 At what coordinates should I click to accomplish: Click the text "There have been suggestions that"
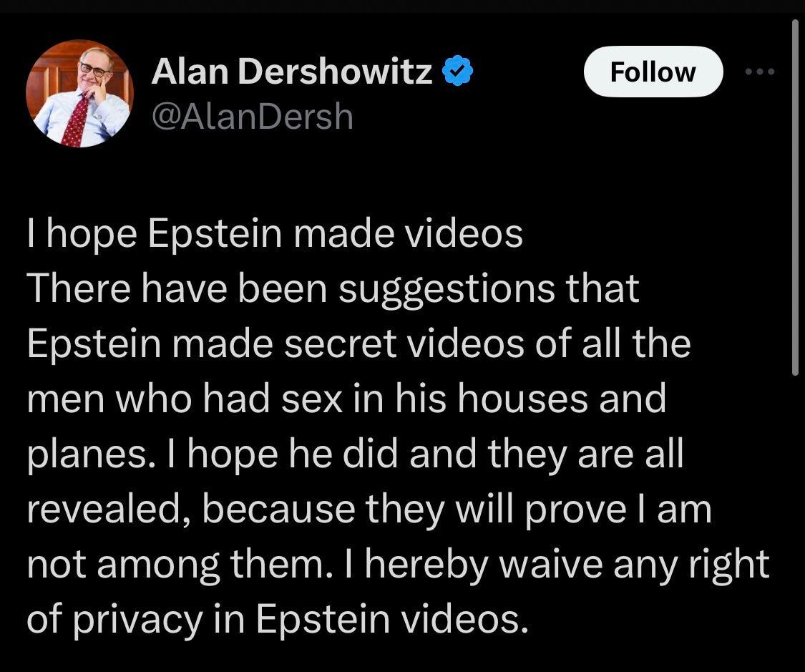click(333, 288)
